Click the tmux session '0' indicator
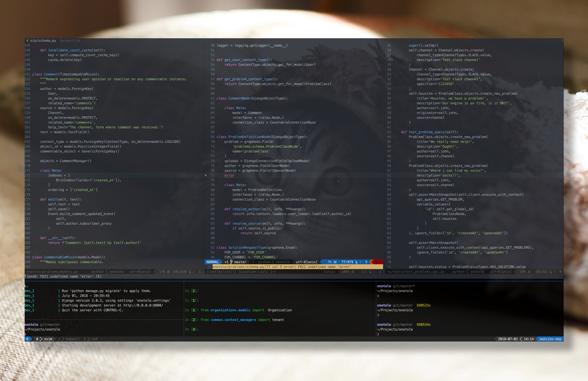The image size is (588, 381). tap(27, 339)
